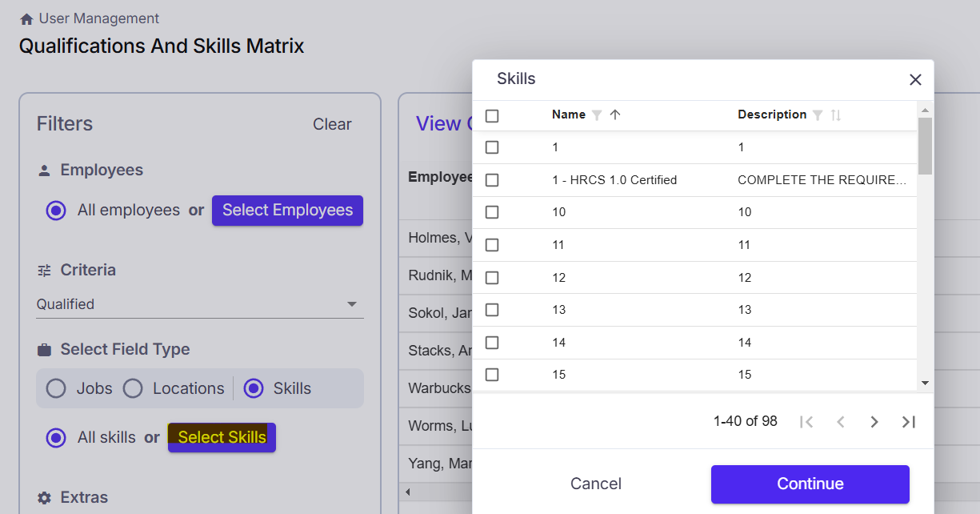Image resolution: width=980 pixels, height=514 pixels.
Task: Sort by Description using the arrows icon
Action: pos(836,115)
